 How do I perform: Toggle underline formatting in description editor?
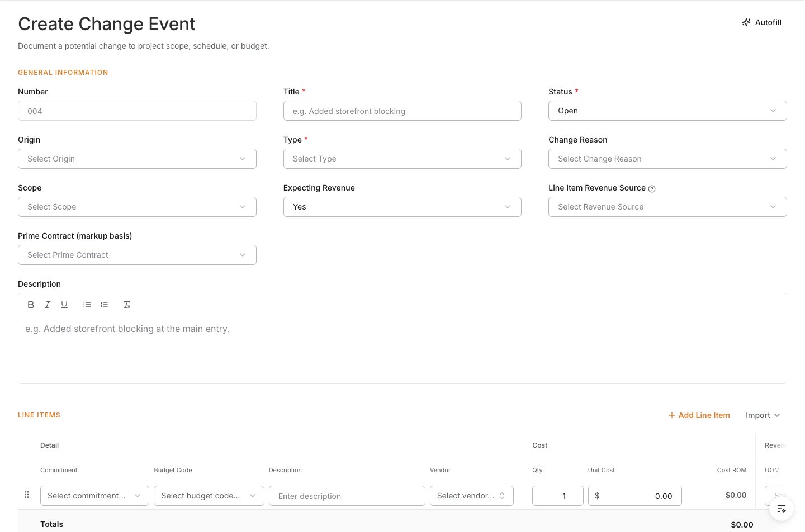pos(64,305)
